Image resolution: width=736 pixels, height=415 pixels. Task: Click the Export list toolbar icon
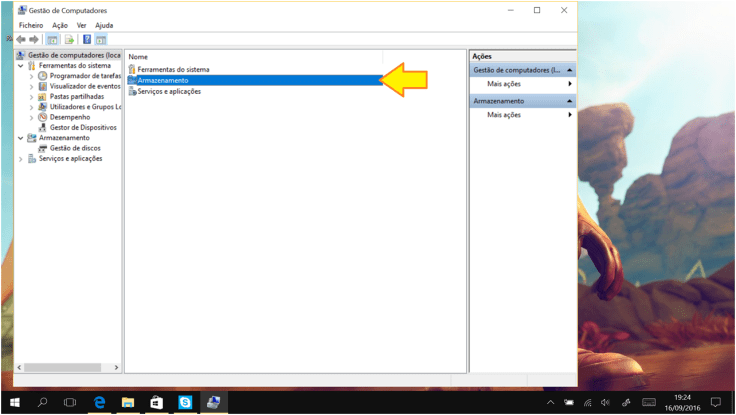(69, 39)
